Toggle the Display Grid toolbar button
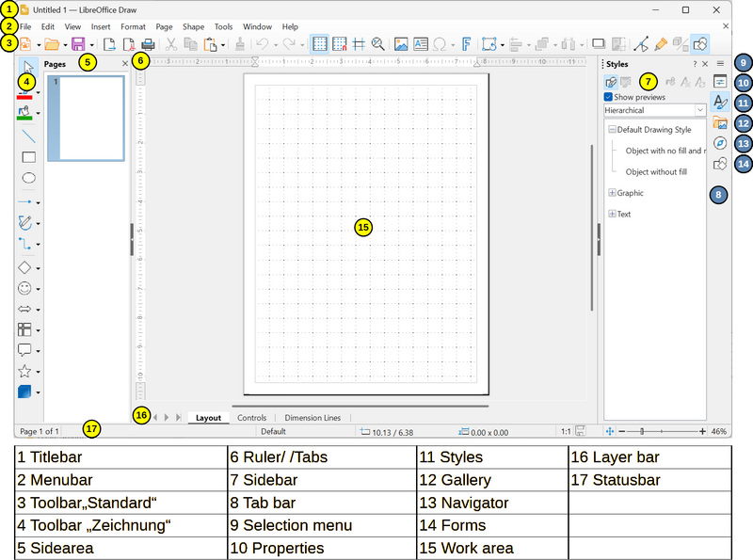The height and width of the screenshot is (560, 753). coord(320,44)
